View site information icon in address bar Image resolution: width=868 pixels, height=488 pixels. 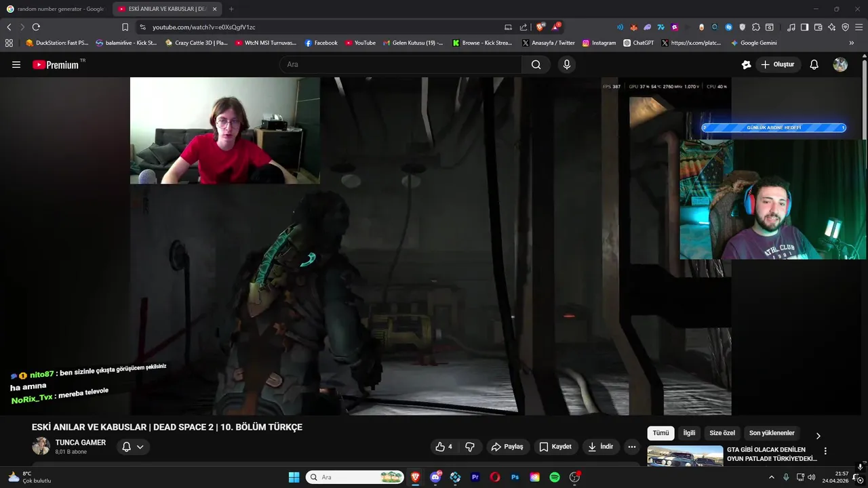142,27
